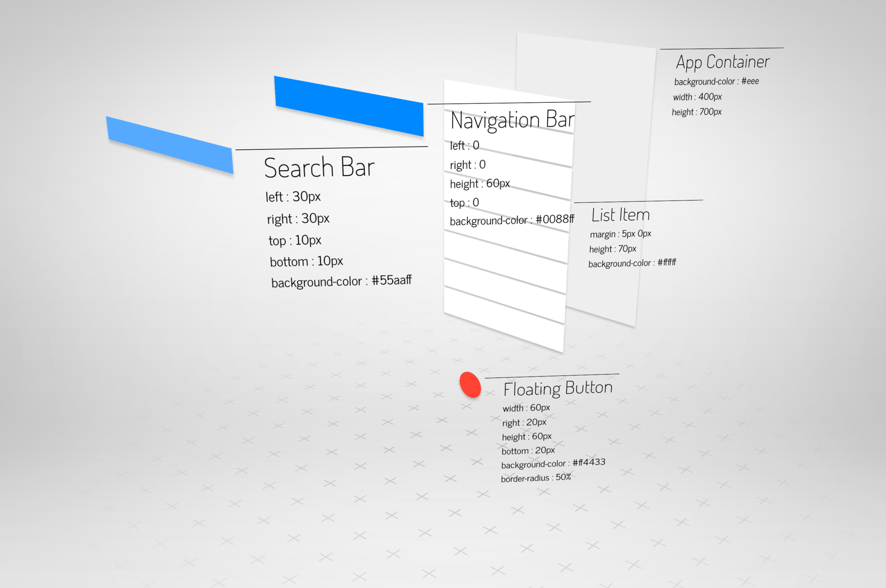Click the dark blue navigation bar shape
Image resolution: width=886 pixels, height=588 pixels.
coord(349,105)
